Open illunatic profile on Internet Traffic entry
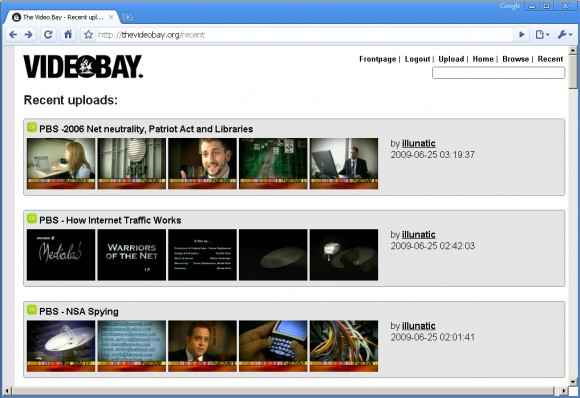 [x=418, y=235]
